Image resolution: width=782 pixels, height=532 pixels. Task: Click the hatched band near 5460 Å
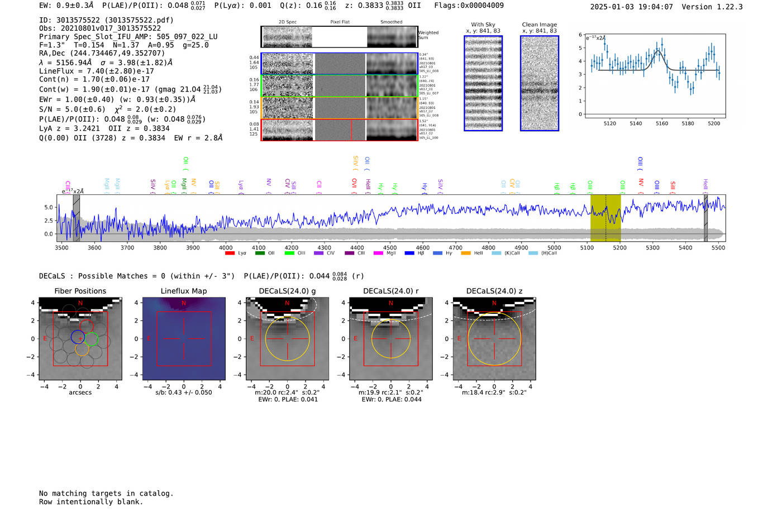click(705, 218)
